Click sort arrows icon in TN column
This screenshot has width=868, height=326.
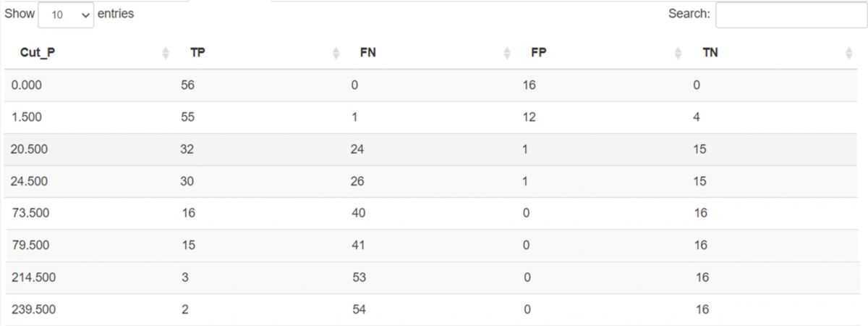848,53
